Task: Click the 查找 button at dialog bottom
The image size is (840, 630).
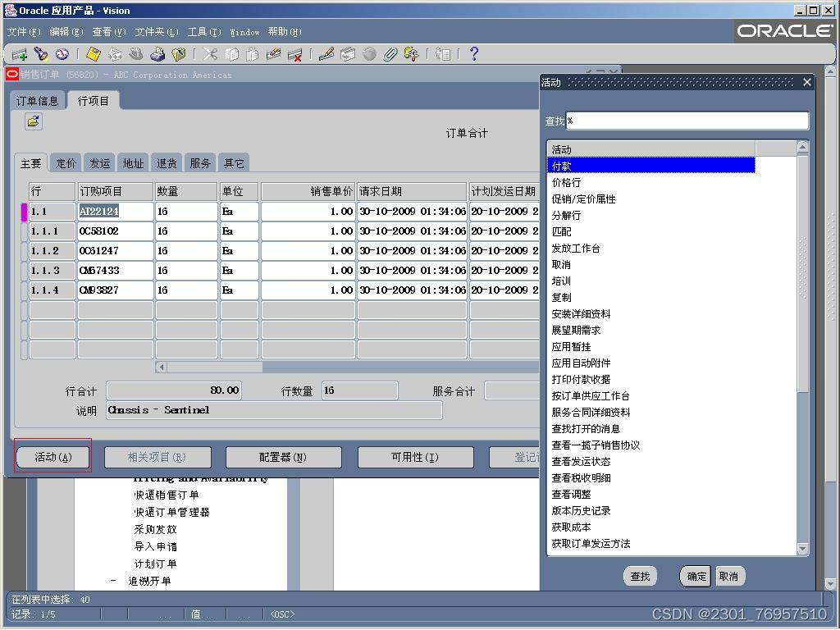Action: point(640,577)
